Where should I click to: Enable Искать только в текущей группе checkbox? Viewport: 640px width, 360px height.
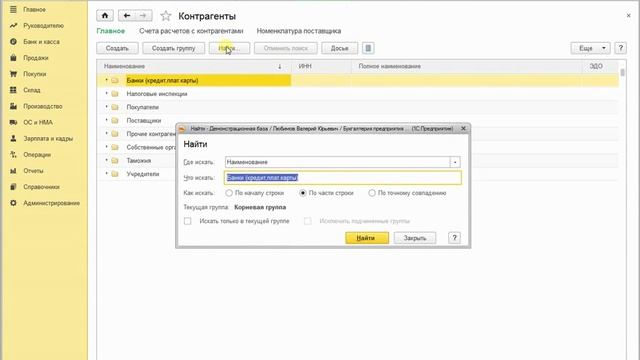point(187,221)
